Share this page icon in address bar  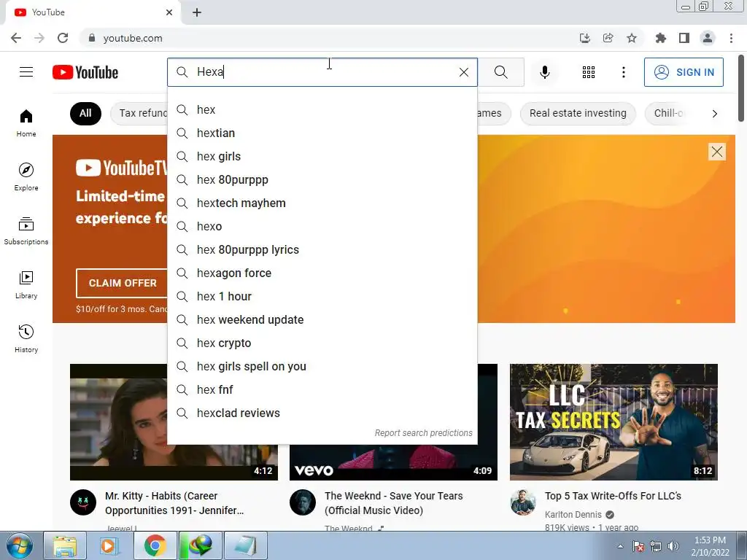[608, 38]
